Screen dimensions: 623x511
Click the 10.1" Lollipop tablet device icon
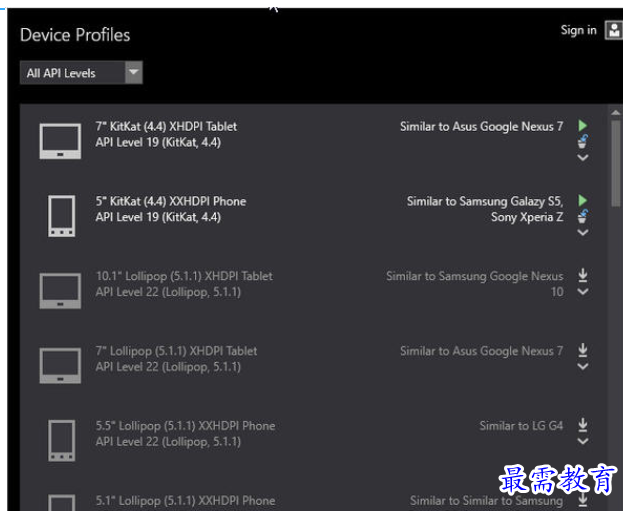(60, 291)
